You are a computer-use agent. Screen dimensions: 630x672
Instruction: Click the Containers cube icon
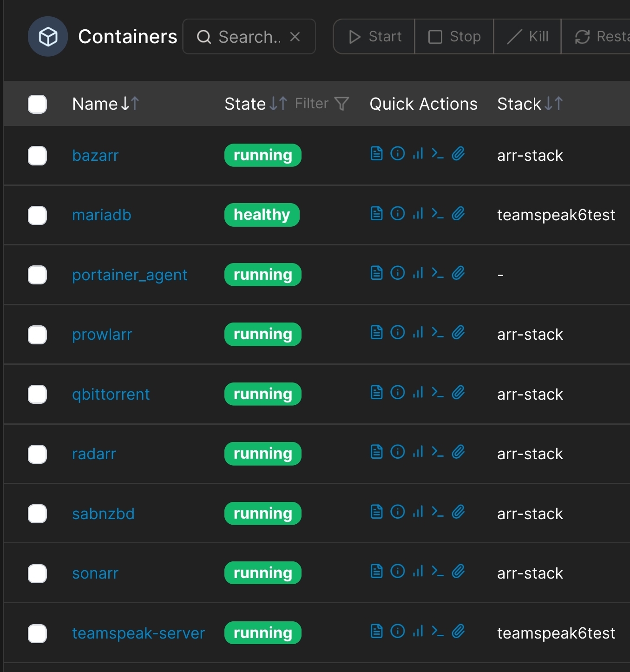click(x=48, y=36)
